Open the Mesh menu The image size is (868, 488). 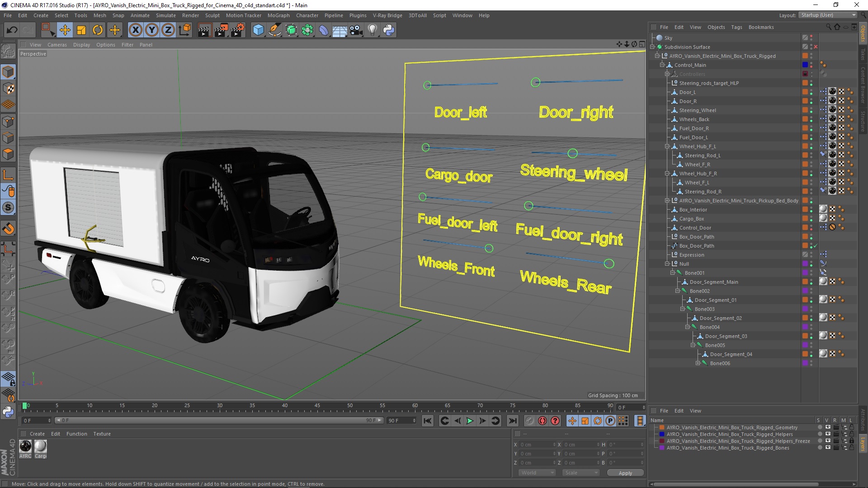coord(99,15)
